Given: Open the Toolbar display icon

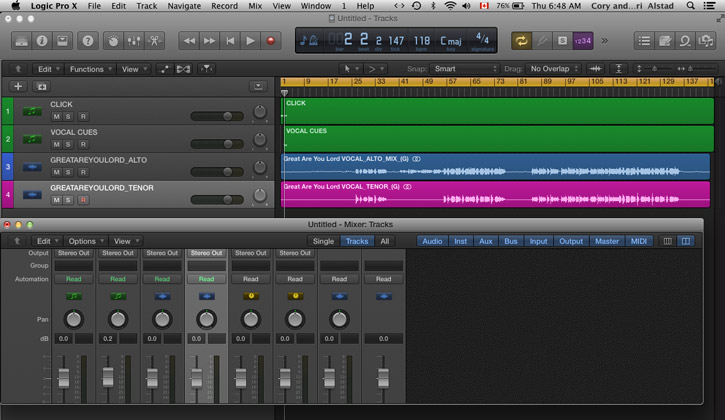Looking at the screenshot, I should click(62, 41).
